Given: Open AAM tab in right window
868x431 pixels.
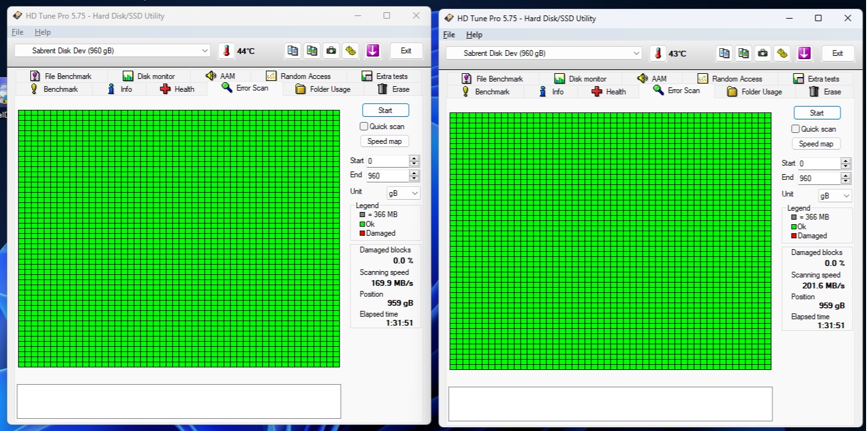Looking at the screenshot, I should tap(652, 78).
